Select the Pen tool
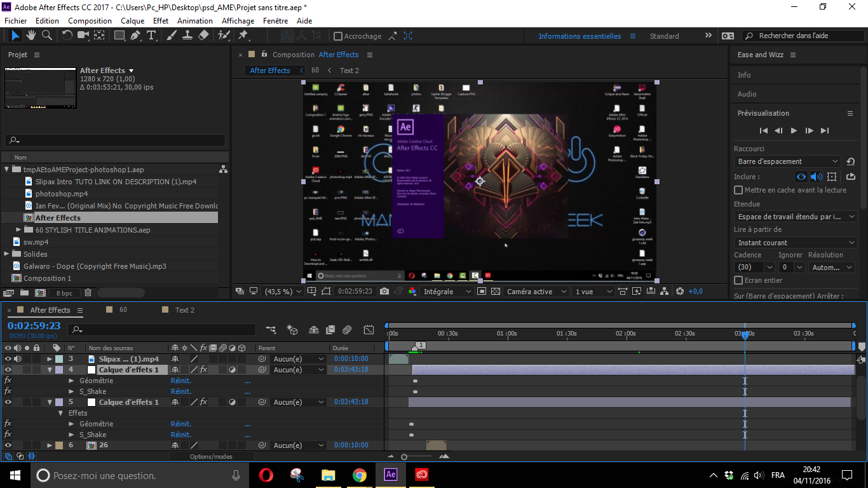 click(135, 36)
